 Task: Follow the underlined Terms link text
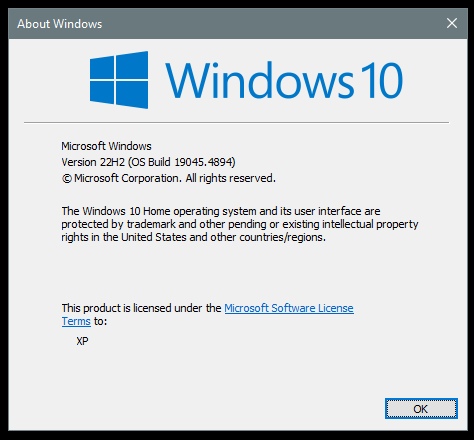[x=76, y=321]
